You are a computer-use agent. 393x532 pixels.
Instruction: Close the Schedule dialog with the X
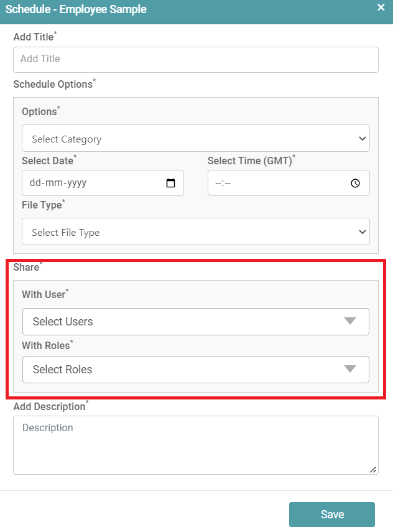coord(381,7)
